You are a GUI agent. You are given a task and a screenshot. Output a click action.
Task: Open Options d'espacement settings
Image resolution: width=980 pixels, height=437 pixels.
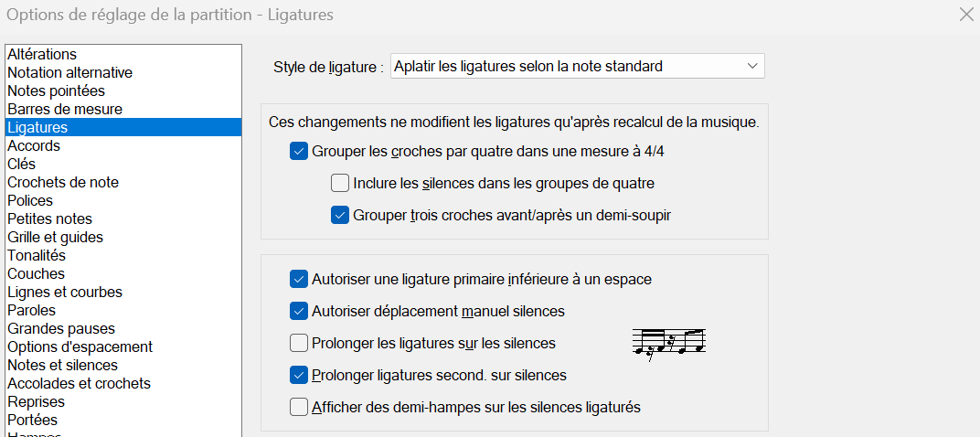pyautogui.click(x=80, y=347)
